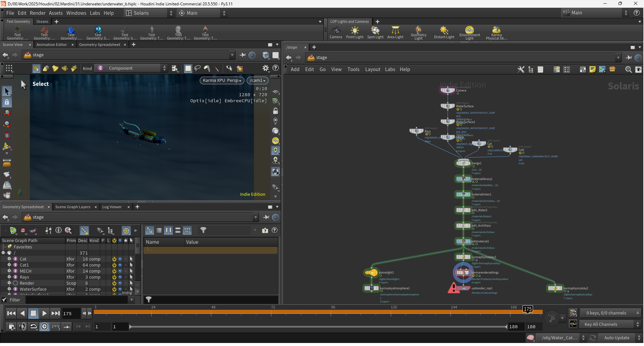Open the Kind Component dropdown
Screen dimensions: 644x346
(131, 68)
